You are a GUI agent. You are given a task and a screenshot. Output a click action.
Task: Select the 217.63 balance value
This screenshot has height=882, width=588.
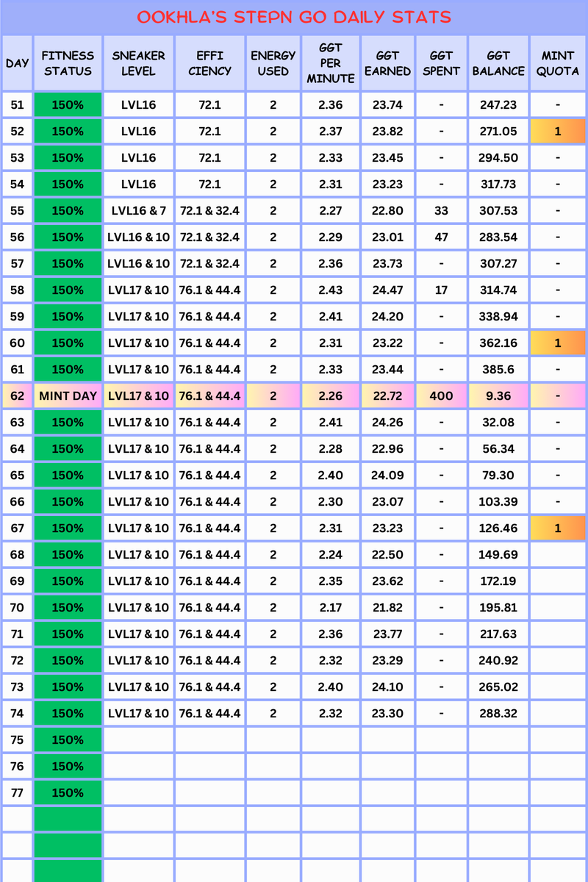click(498, 634)
